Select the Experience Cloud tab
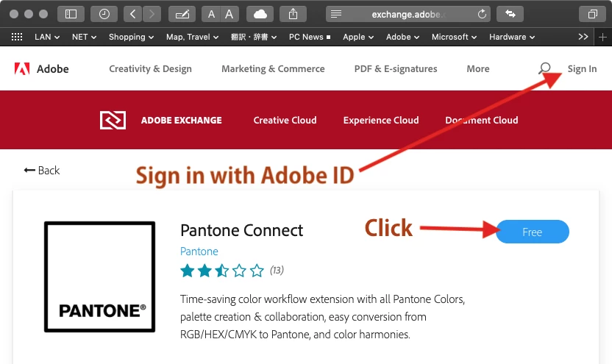612x364 pixels. pyautogui.click(x=381, y=120)
